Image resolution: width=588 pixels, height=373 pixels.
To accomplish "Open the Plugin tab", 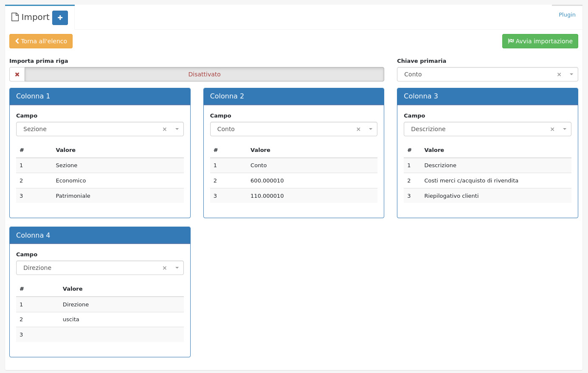I will (x=567, y=14).
